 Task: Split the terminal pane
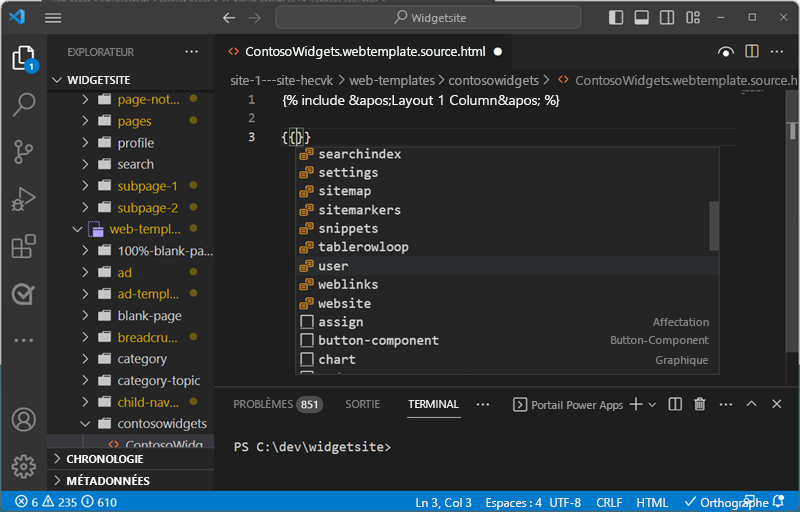coord(675,404)
